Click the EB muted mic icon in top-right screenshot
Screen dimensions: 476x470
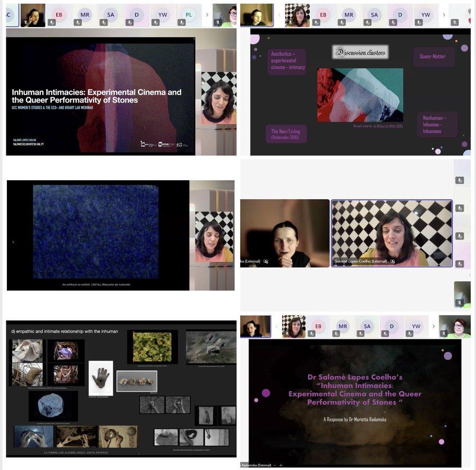(316, 22)
